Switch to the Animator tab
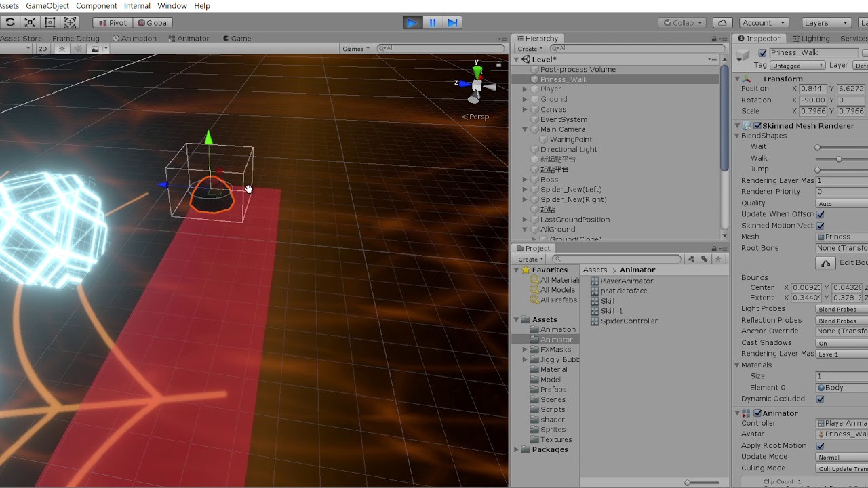This screenshot has height=488, width=868. coord(189,39)
